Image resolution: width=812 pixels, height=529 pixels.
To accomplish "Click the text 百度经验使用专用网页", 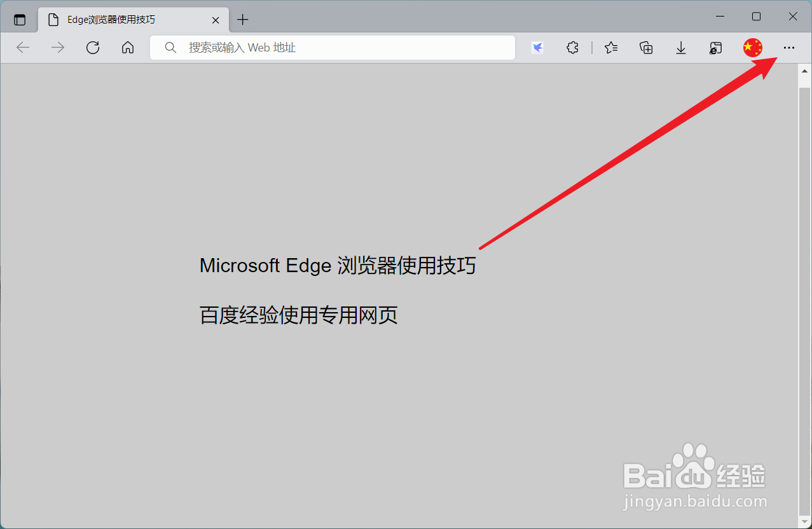I will [299, 315].
